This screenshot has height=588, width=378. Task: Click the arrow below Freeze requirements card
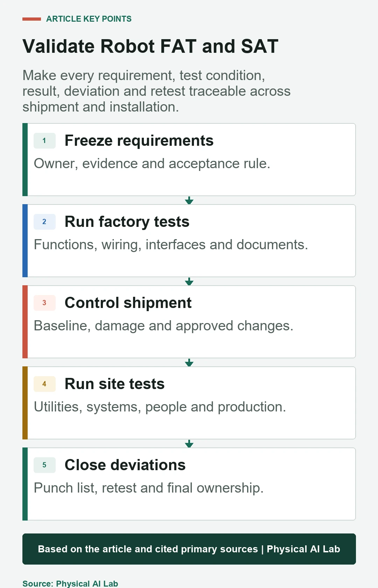coord(189,200)
